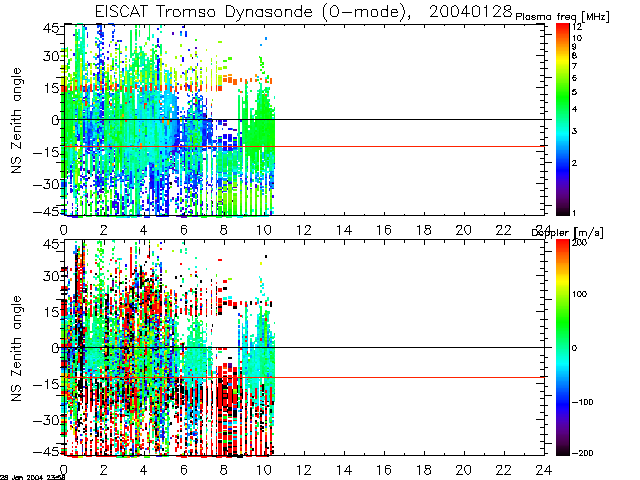Image resolution: width=640 pixels, height=480 pixels.
Task: Click hour '14' on the bottom plot's time axis
Action: (344, 470)
